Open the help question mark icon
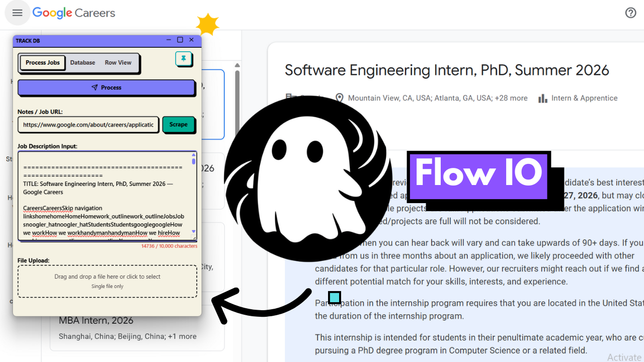The image size is (644, 362). click(x=630, y=13)
